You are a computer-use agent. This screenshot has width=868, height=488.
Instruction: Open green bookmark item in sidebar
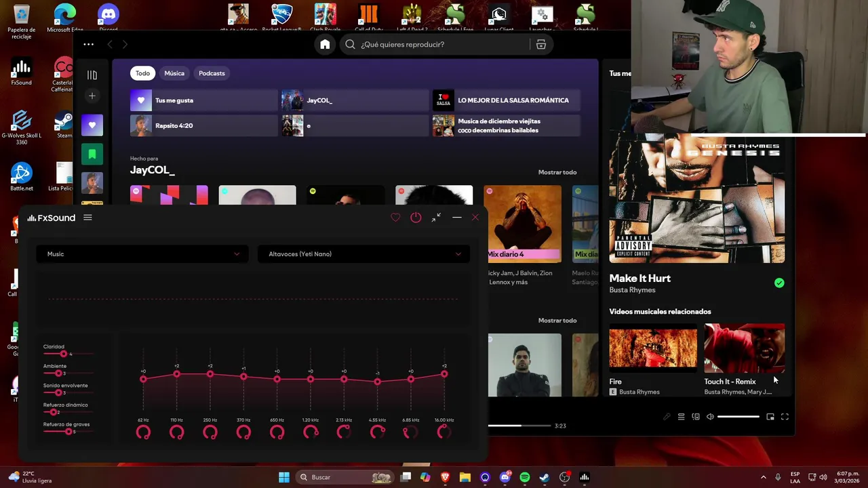click(x=92, y=155)
